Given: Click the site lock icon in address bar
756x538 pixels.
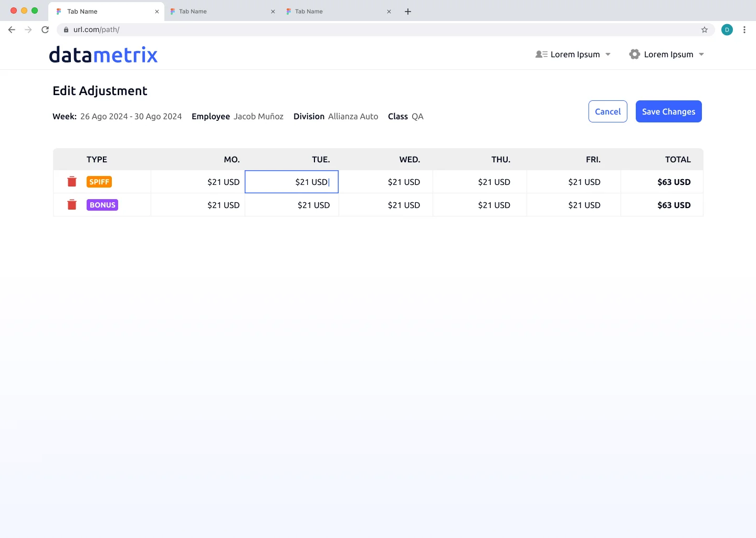Looking at the screenshot, I should [x=66, y=30].
